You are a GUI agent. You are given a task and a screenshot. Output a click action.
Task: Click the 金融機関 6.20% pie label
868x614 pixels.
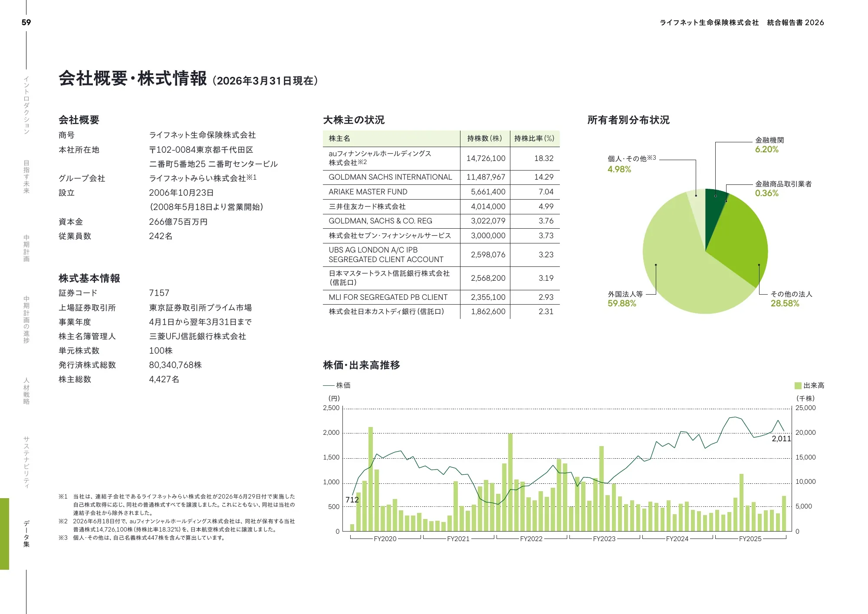point(769,145)
